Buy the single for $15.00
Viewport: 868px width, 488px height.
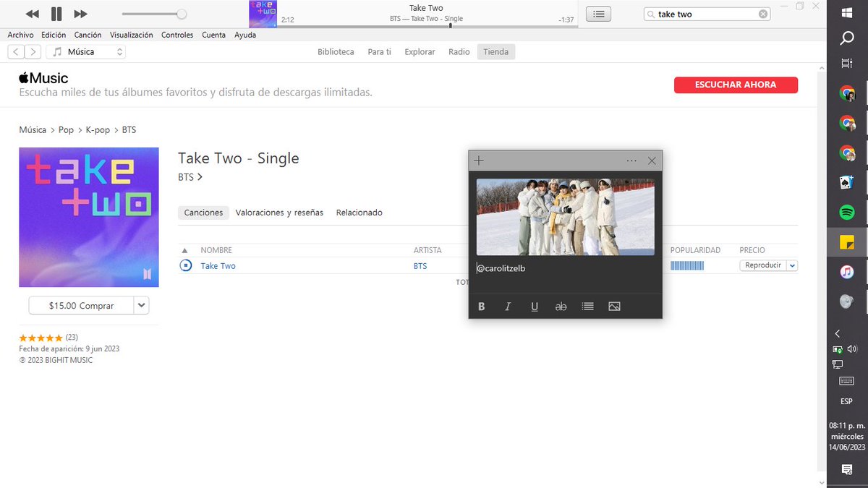[x=81, y=306]
